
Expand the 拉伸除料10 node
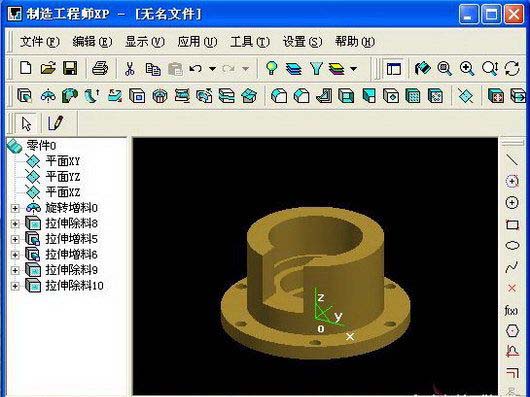(15, 286)
